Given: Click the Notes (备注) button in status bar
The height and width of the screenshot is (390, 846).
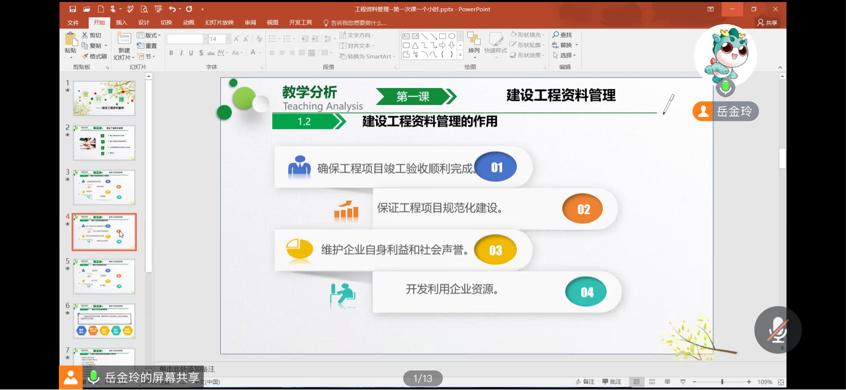Looking at the screenshot, I should click(x=584, y=382).
